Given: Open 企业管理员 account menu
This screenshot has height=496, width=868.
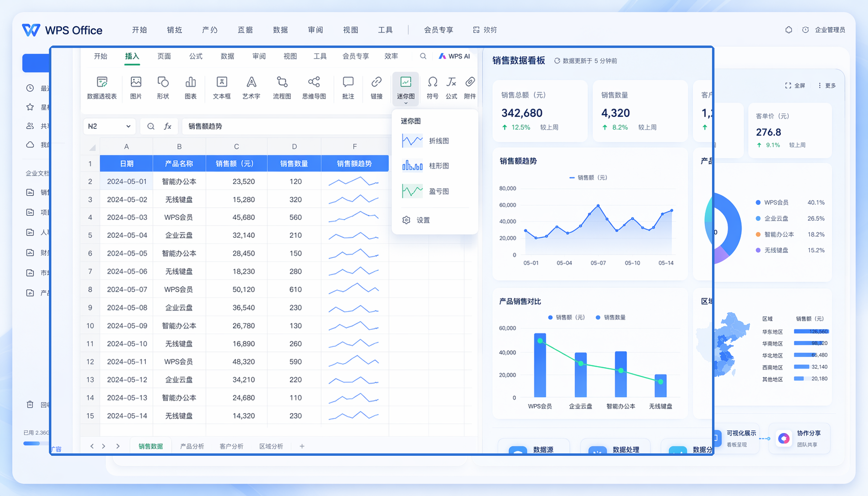Looking at the screenshot, I should click(x=830, y=30).
